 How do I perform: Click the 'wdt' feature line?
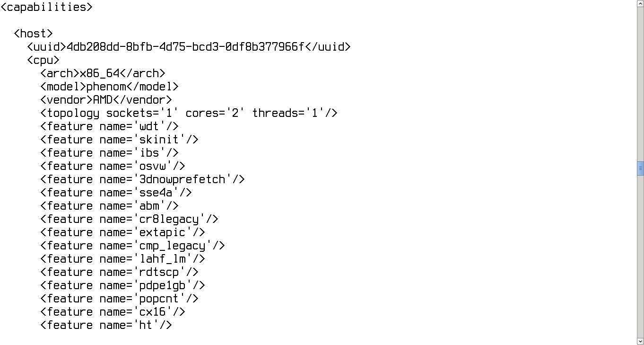(109, 126)
